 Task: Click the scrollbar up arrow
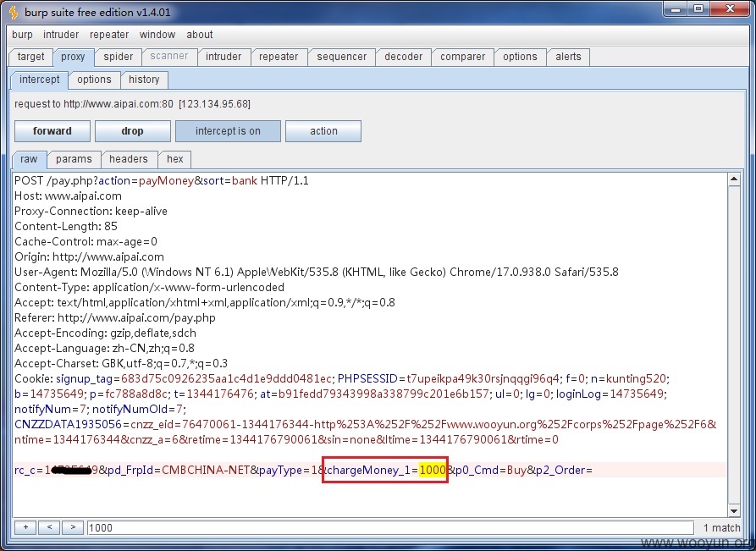(734, 179)
